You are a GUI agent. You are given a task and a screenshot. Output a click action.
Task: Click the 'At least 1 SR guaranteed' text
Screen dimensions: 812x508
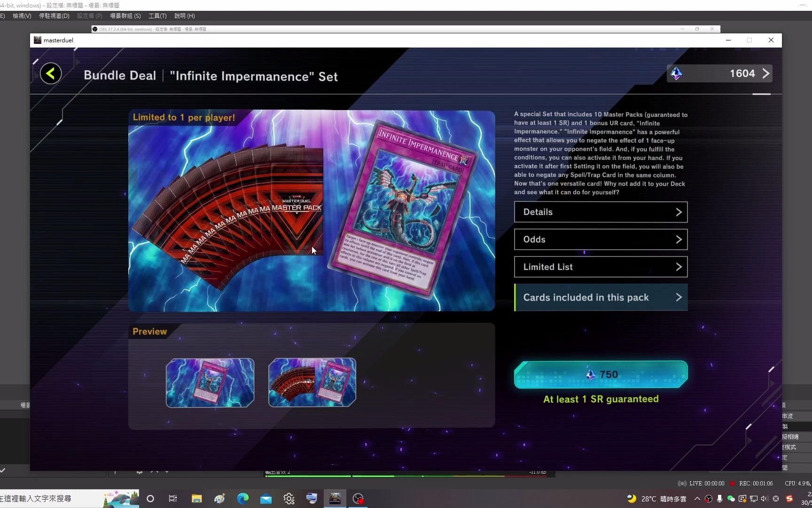pyautogui.click(x=601, y=399)
